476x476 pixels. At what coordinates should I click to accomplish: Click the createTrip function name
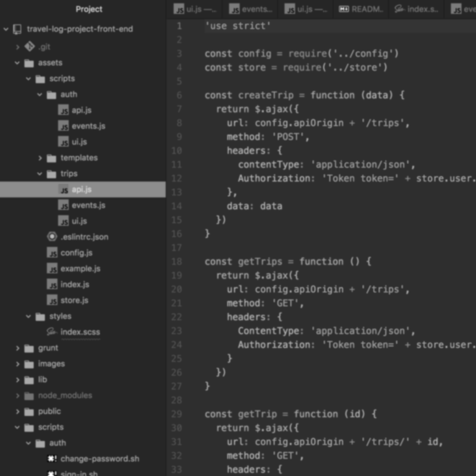pyautogui.click(x=266, y=95)
